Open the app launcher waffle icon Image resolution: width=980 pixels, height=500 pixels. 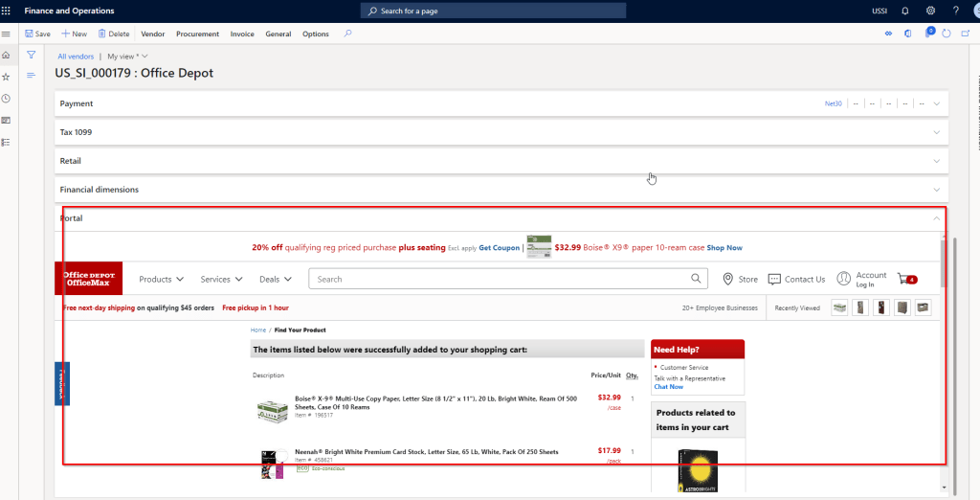point(7,11)
